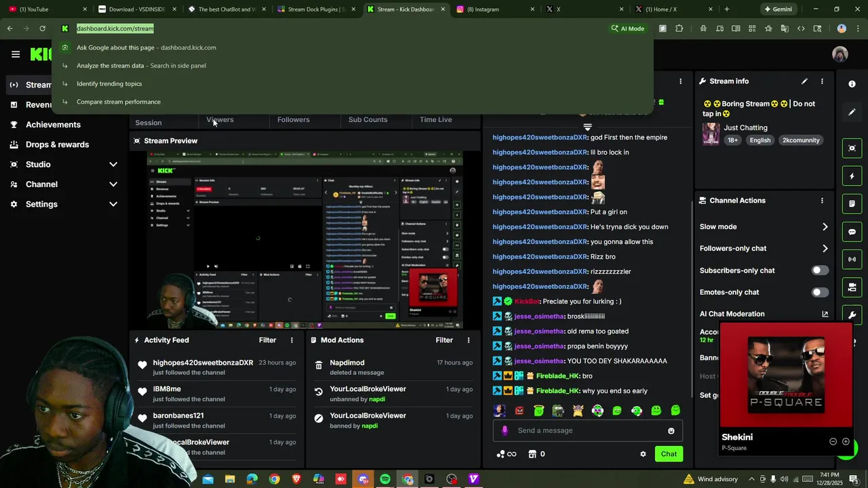Click highopes420sweetbonzaDXR in Activity Feed
This screenshot has height=488, width=868.
click(203, 363)
